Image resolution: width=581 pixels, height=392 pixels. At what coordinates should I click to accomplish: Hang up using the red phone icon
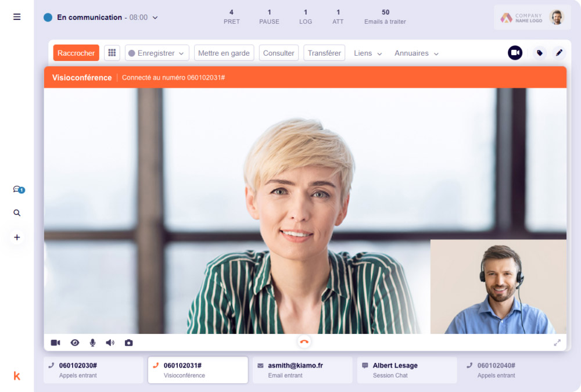pyautogui.click(x=304, y=342)
